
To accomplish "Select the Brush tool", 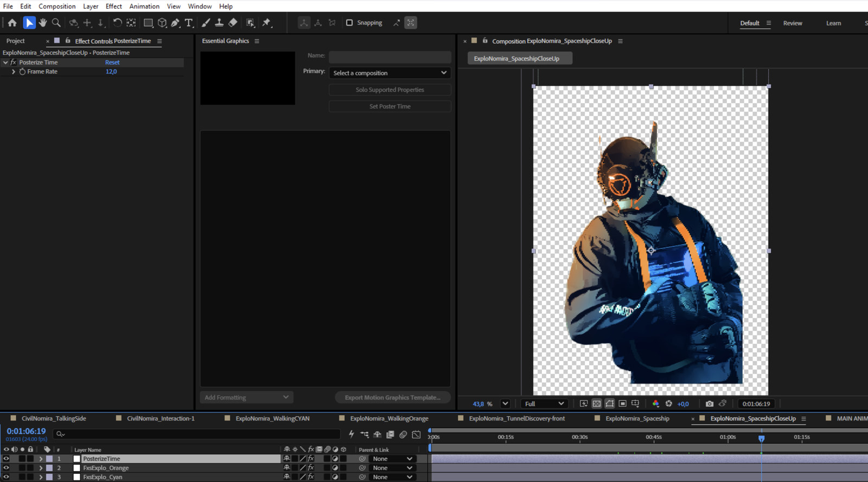I will tap(206, 23).
